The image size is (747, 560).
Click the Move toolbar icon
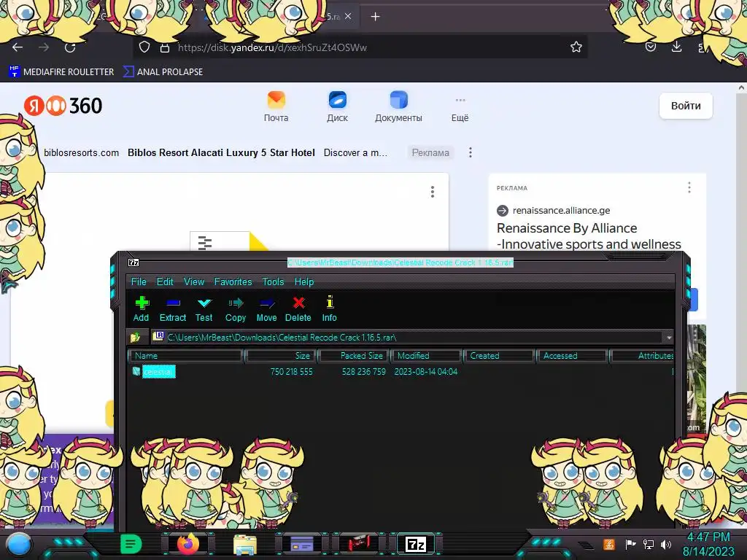[267, 309]
